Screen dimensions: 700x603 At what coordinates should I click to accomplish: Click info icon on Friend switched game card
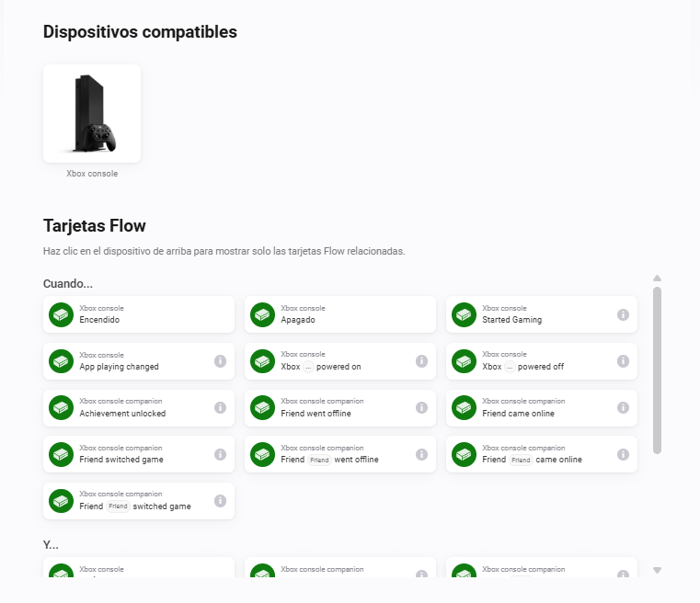220,454
